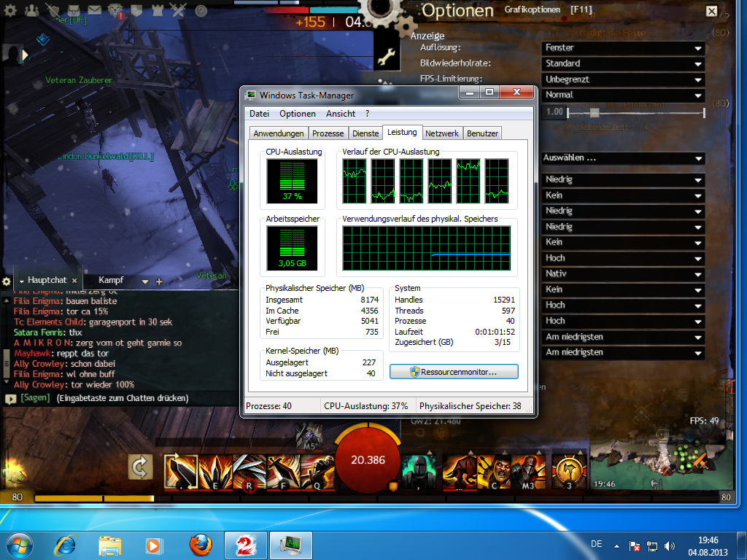This screenshot has width=747, height=560.
Task: Click the interface size slider handle
Action: (x=594, y=113)
